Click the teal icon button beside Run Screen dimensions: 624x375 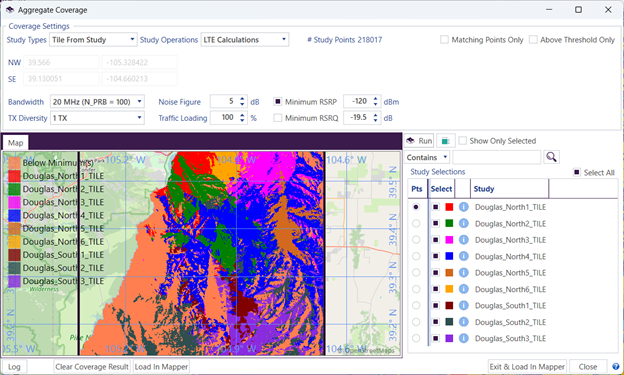coord(446,141)
